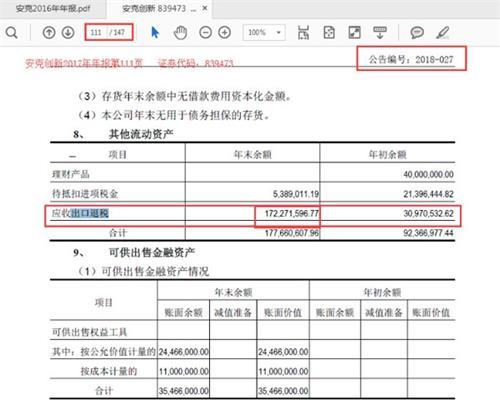Click the read mode toolbar icon
Viewport: 500px width, 400px height.
pyautogui.click(x=380, y=33)
